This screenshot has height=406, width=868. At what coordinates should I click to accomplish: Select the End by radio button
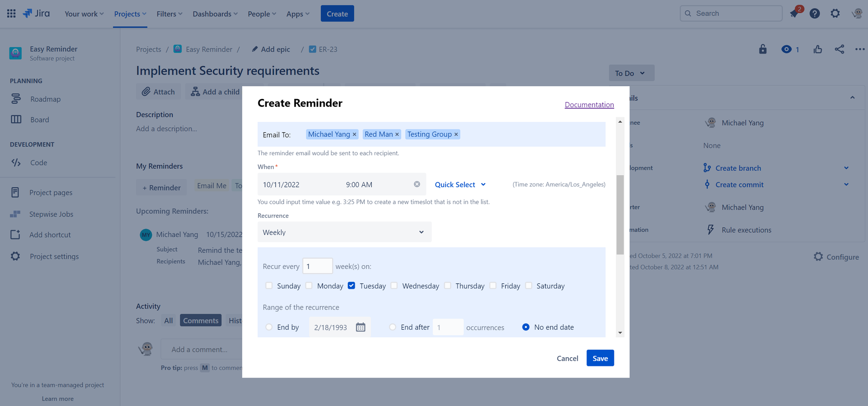coord(269,327)
